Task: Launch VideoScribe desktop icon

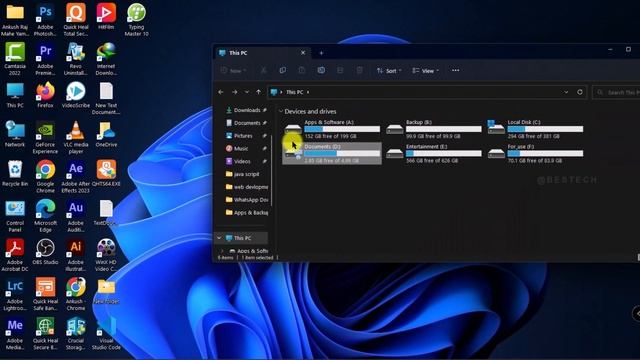Action: click(x=76, y=95)
